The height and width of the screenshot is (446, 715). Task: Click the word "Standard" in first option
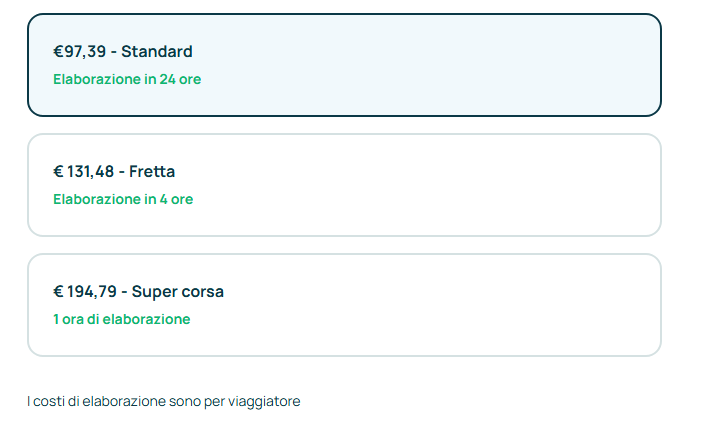coord(157,51)
